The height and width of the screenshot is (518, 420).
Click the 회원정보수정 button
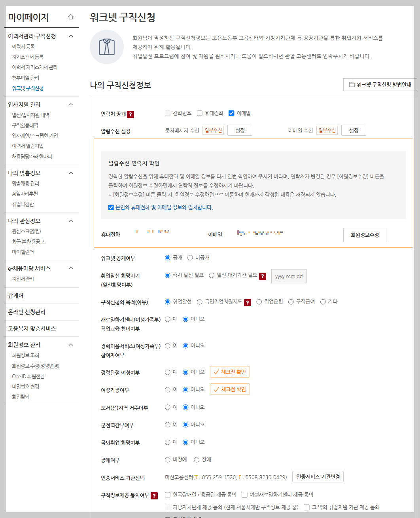coord(365,235)
